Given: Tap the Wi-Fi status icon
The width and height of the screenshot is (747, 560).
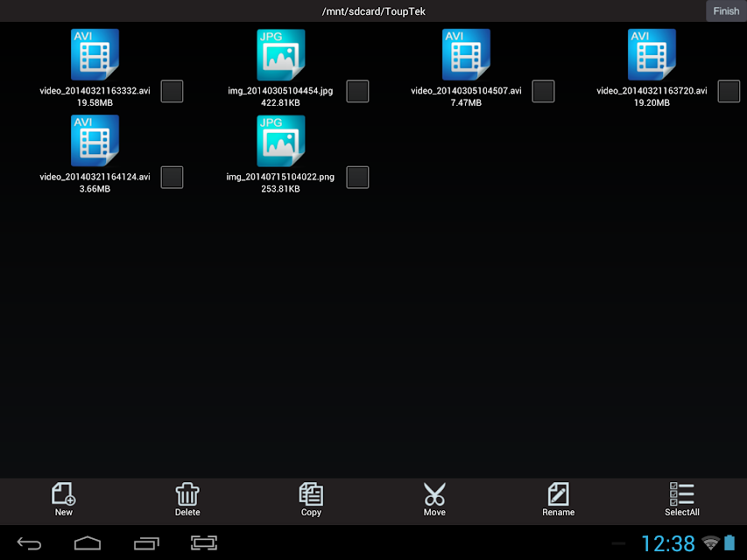Looking at the screenshot, I should [x=711, y=542].
